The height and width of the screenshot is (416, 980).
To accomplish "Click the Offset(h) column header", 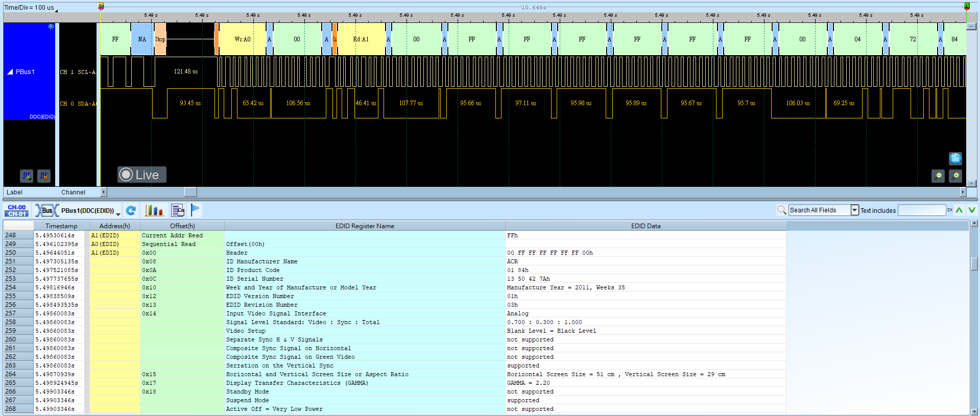I will coord(182,226).
